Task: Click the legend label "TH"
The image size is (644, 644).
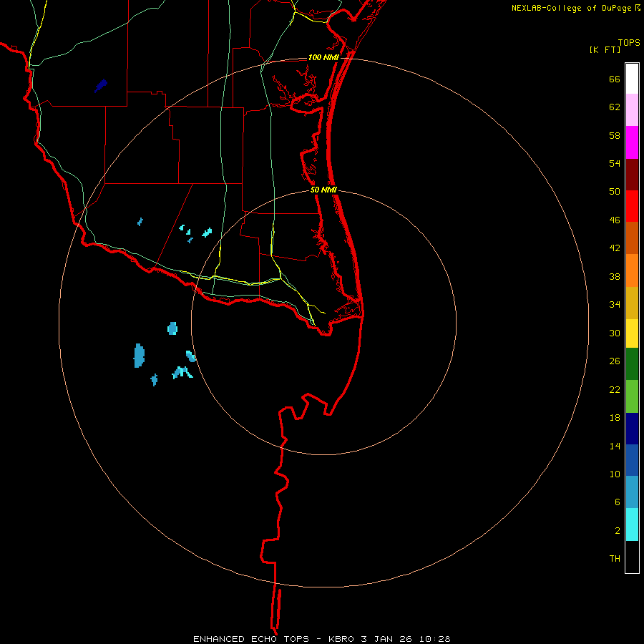Action: point(615,558)
